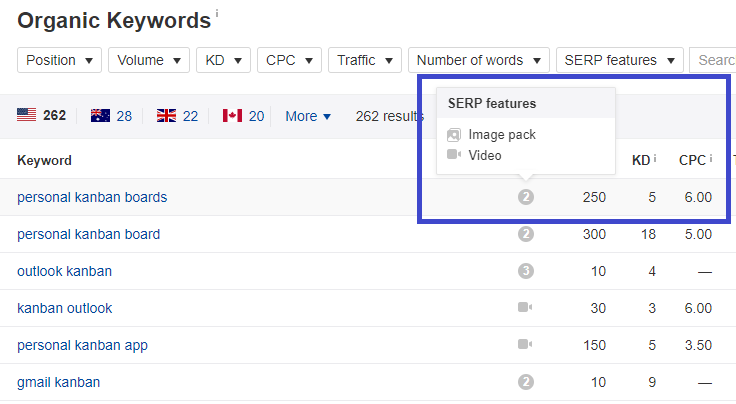Viewport: 736px width, 404px height.
Task: Click SERP features badge for personal kanban boards
Action: point(526,197)
